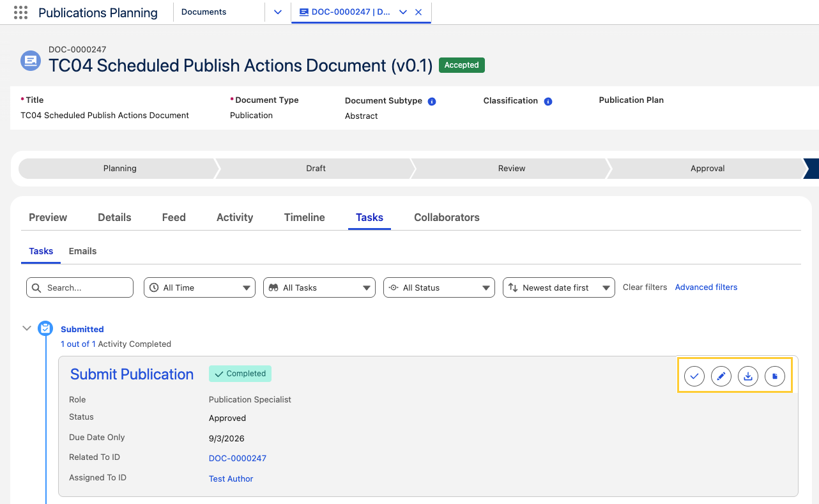Click the Abstract subtype value
This screenshot has height=504, width=819.
coord(362,116)
